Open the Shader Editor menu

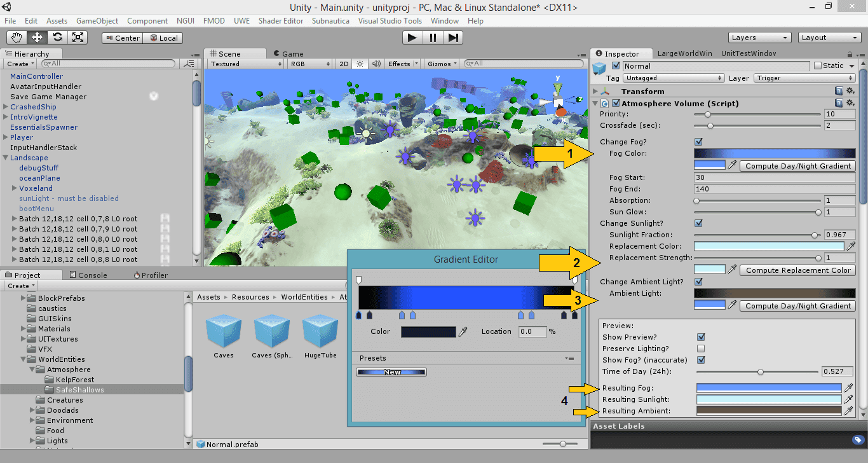pos(280,20)
